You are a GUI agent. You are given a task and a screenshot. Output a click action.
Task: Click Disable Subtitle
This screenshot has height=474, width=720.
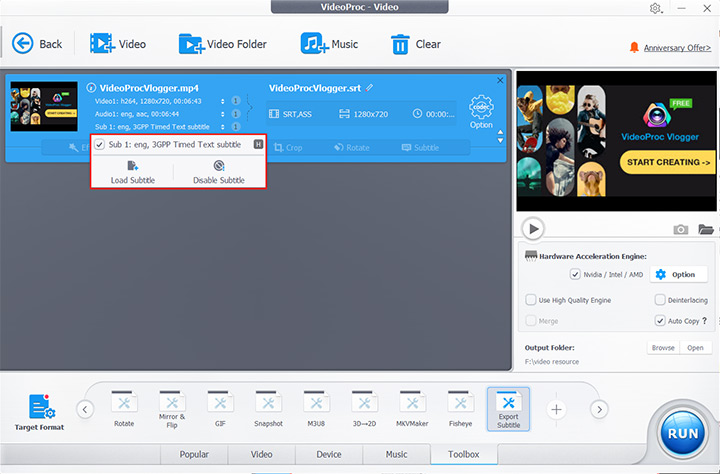pos(219,172)
